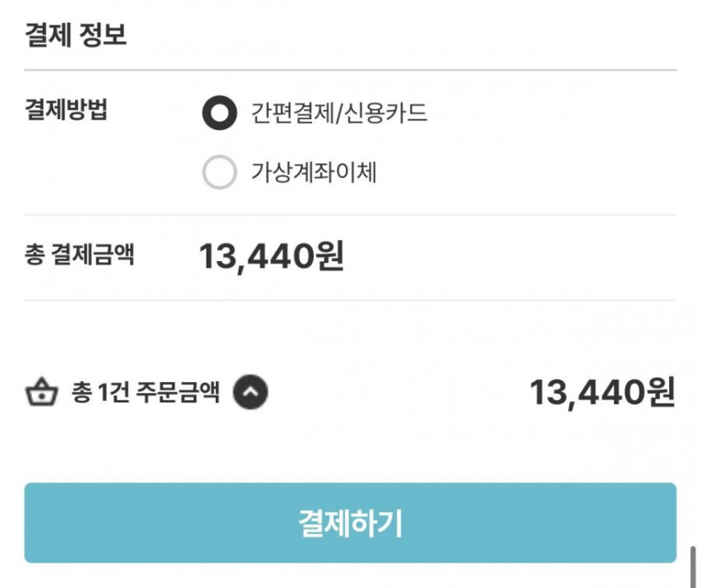701x588 pixels.
Task: Click the shopping basket icon
Action: click(41, 392)
